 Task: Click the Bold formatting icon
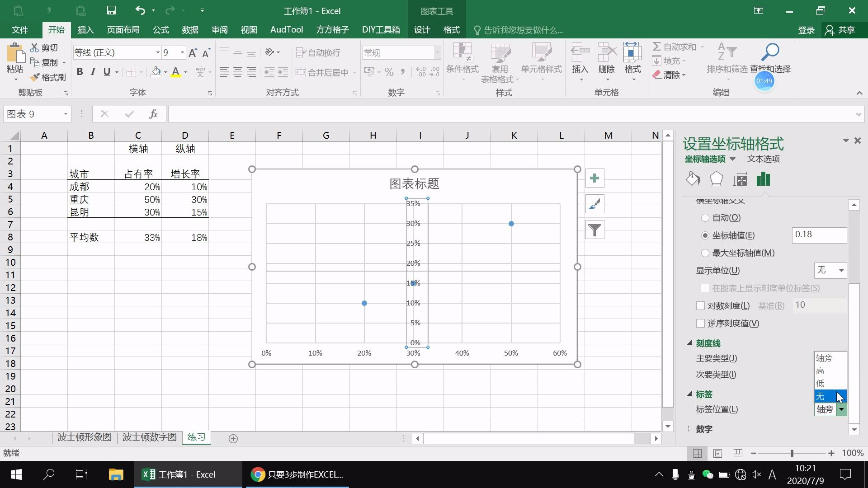tap(80, 71)
